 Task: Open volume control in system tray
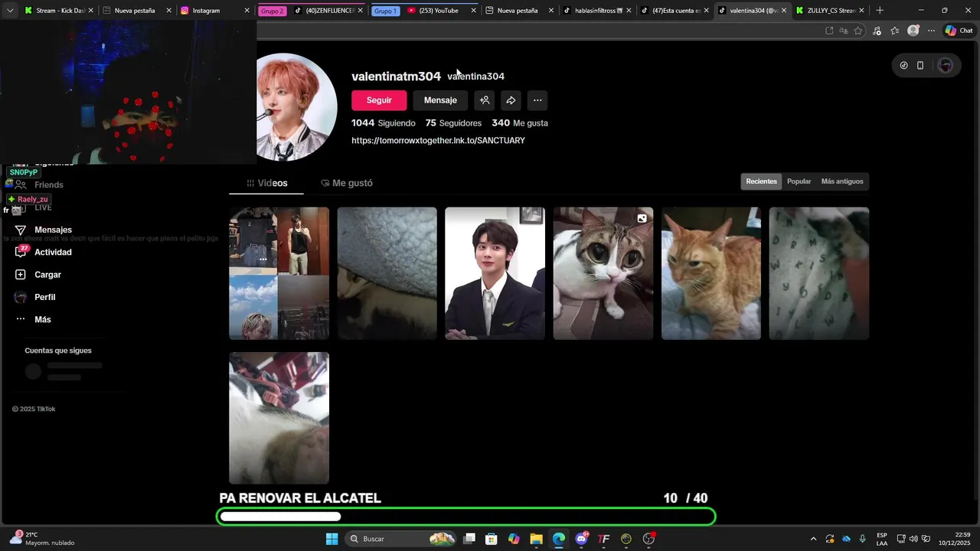click(x=913, y=539)
